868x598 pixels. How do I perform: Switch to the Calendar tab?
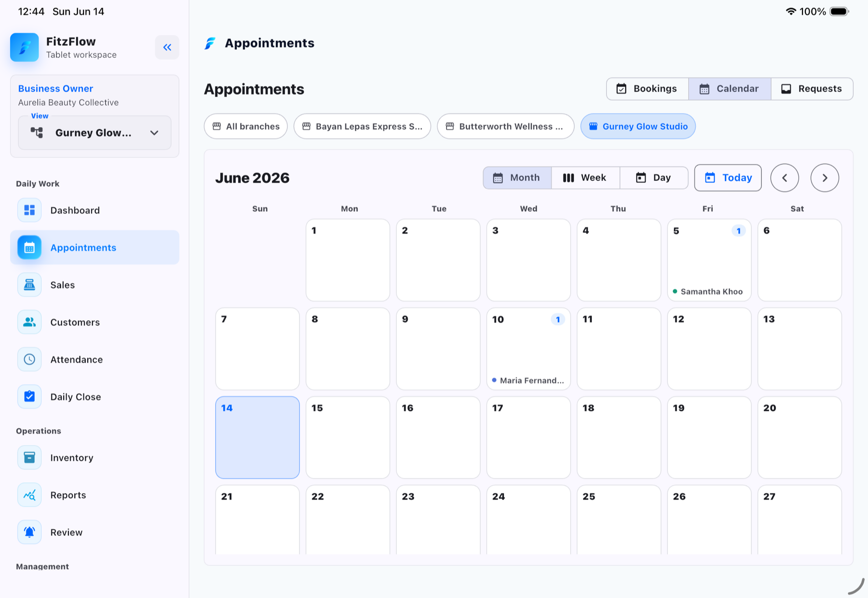click(x=730, y=89)
